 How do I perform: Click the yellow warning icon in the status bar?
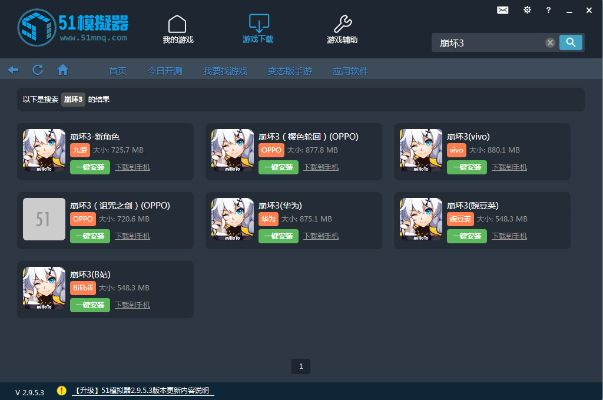[x=61, y=391]
